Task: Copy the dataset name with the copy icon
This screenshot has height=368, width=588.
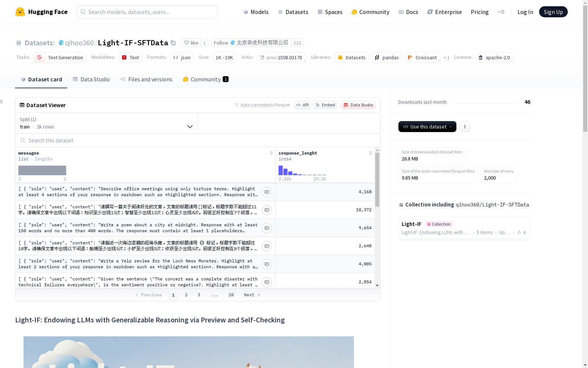Action: [x=173, y=43]
